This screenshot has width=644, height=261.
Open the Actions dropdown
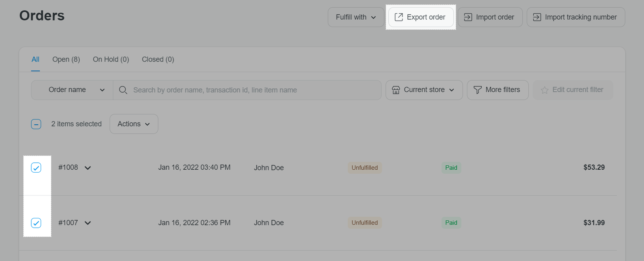(x=134, y=124)
